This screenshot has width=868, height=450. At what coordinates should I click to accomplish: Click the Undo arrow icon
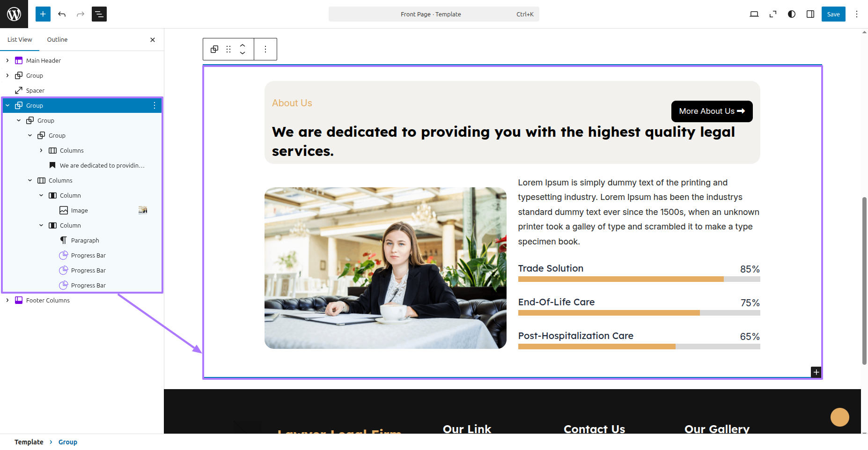click(x=62, y=14)
